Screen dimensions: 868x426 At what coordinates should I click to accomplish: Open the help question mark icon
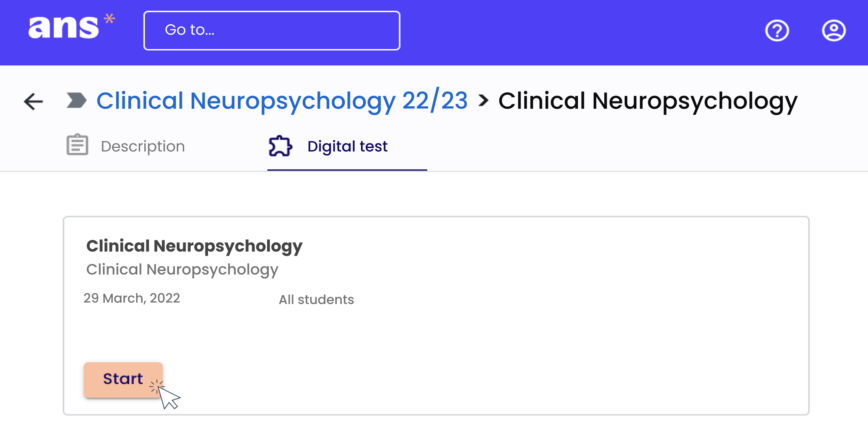coord(777,31)
